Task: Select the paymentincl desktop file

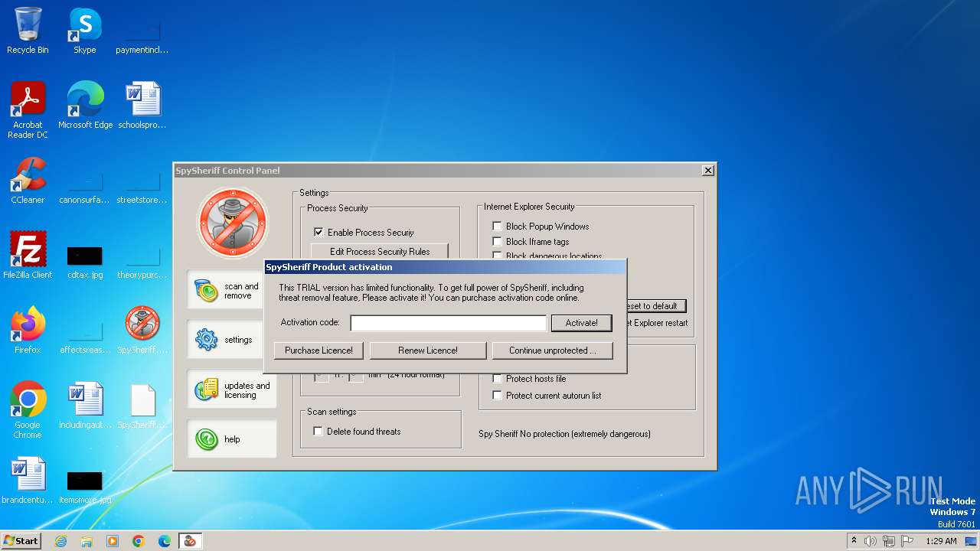Action: [142, 38]
